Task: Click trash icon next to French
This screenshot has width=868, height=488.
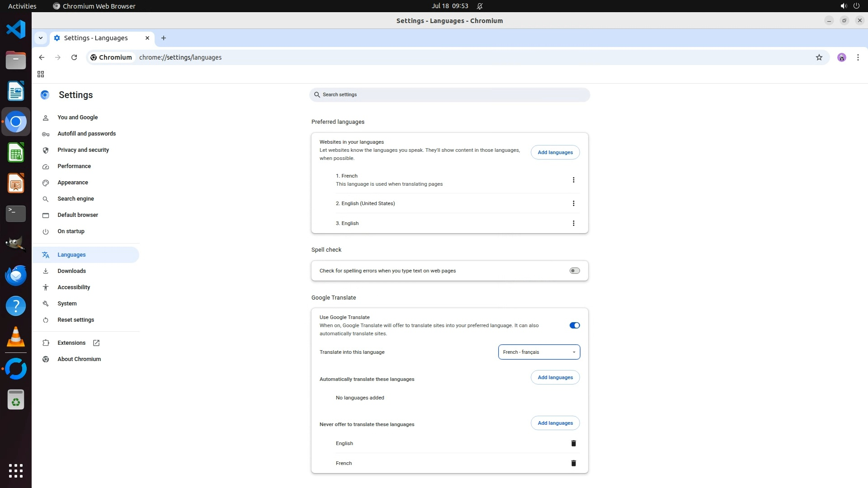Action: (573, 463)
